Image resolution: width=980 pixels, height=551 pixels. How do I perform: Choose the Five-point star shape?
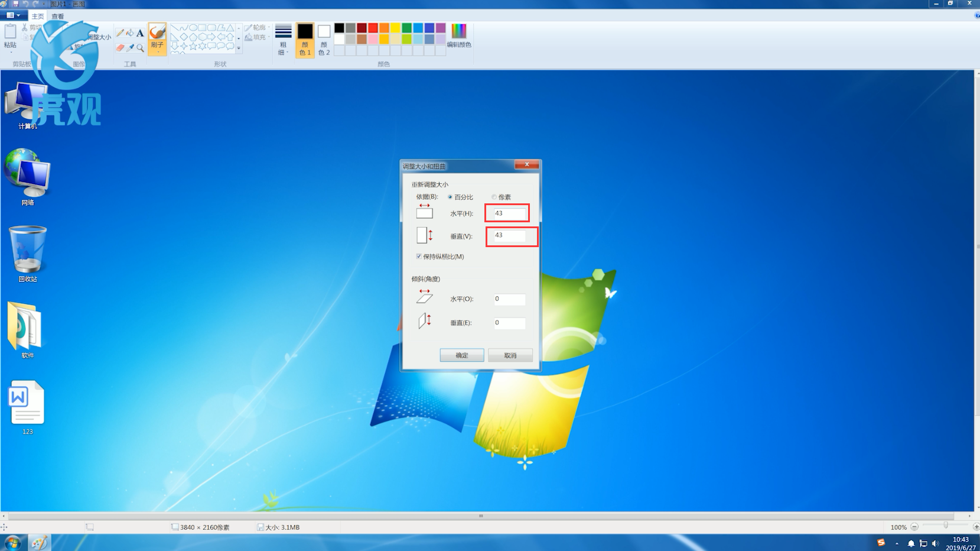(193, 46)
